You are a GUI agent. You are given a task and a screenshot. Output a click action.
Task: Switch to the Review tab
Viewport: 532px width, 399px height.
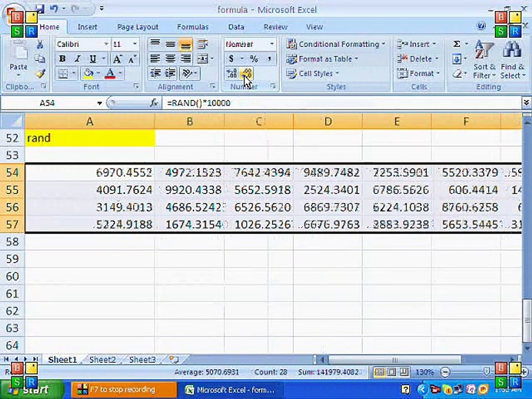coord(275,27)
